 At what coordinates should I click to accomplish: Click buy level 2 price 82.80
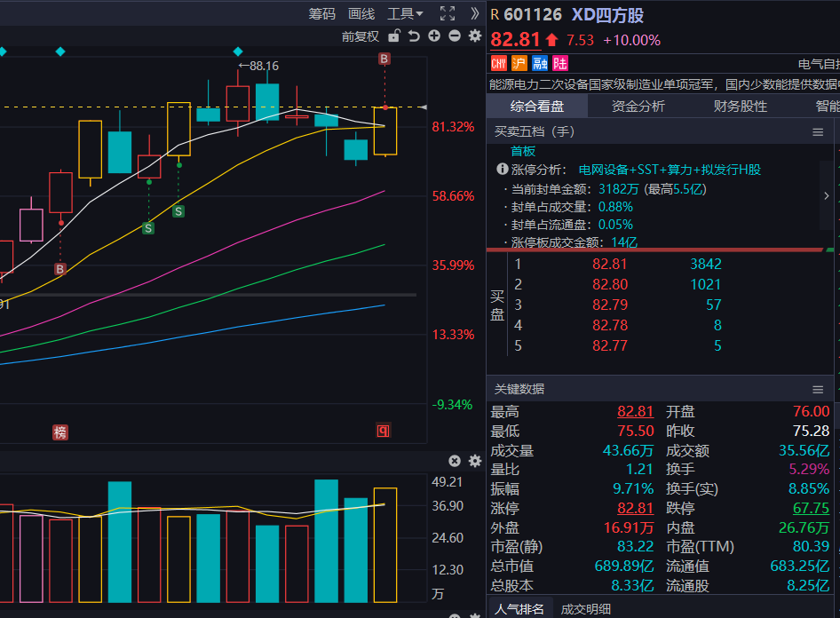(610, 284)
